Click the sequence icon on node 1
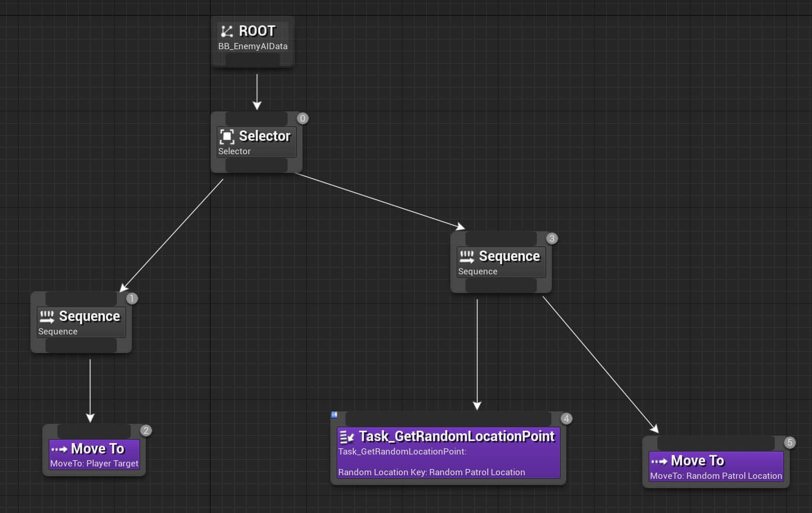812x513 pixels. (x=47, y=316)
